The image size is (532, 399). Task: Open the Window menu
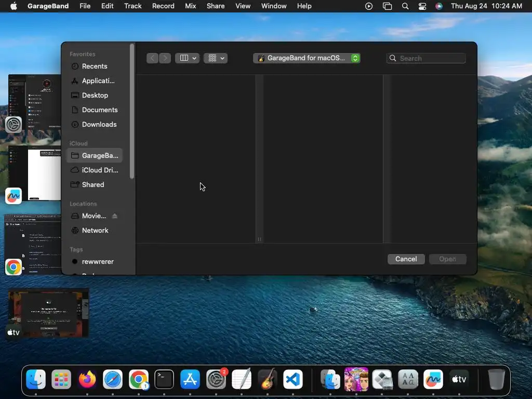coord(274,6)
